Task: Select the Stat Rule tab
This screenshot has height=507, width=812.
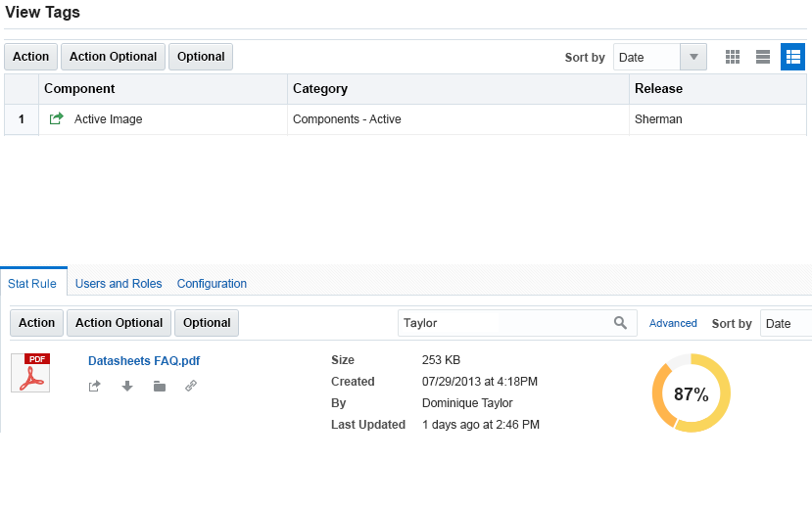Action: [x=32, y=284]
